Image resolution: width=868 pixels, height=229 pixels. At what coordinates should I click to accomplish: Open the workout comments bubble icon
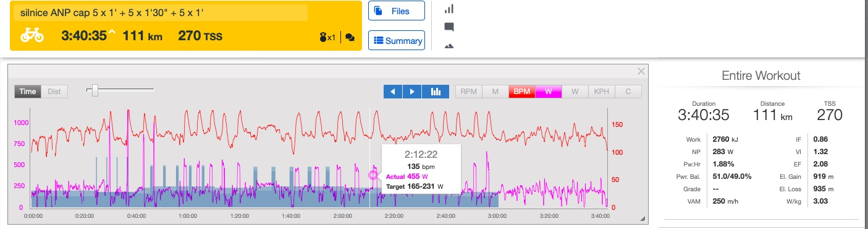click(350, 38)
